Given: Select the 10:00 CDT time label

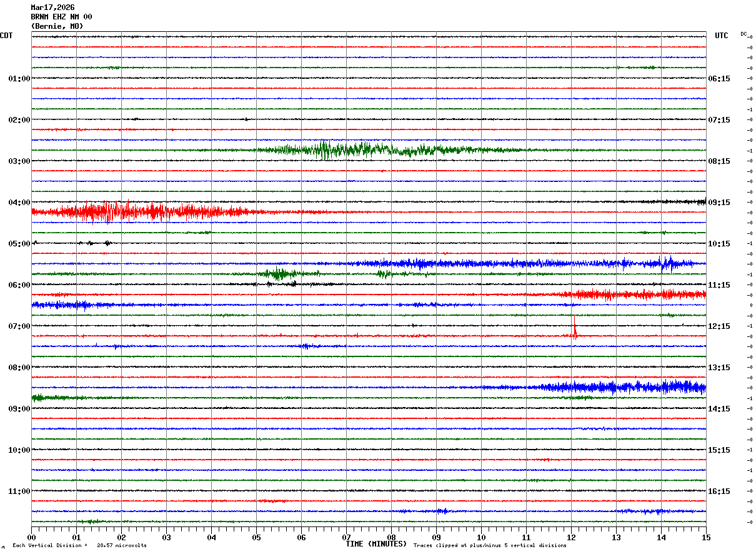Looking at the screenshot, I should click(x=19, y=450).
